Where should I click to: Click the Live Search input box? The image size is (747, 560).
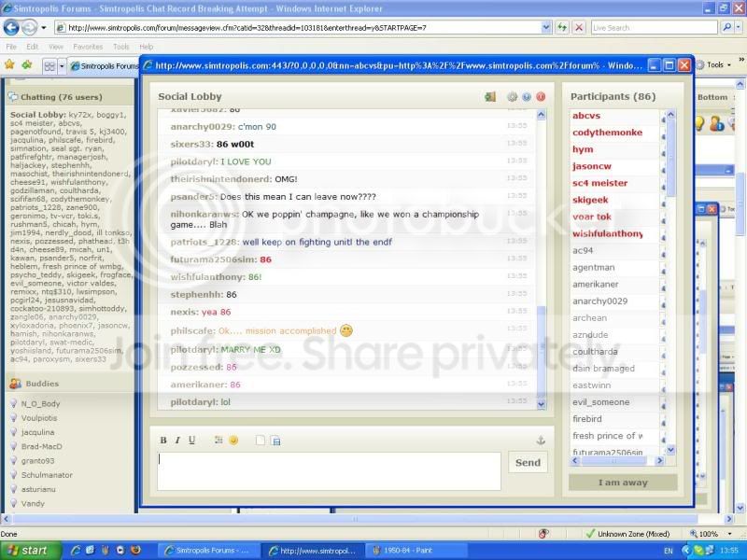[655, 28]
